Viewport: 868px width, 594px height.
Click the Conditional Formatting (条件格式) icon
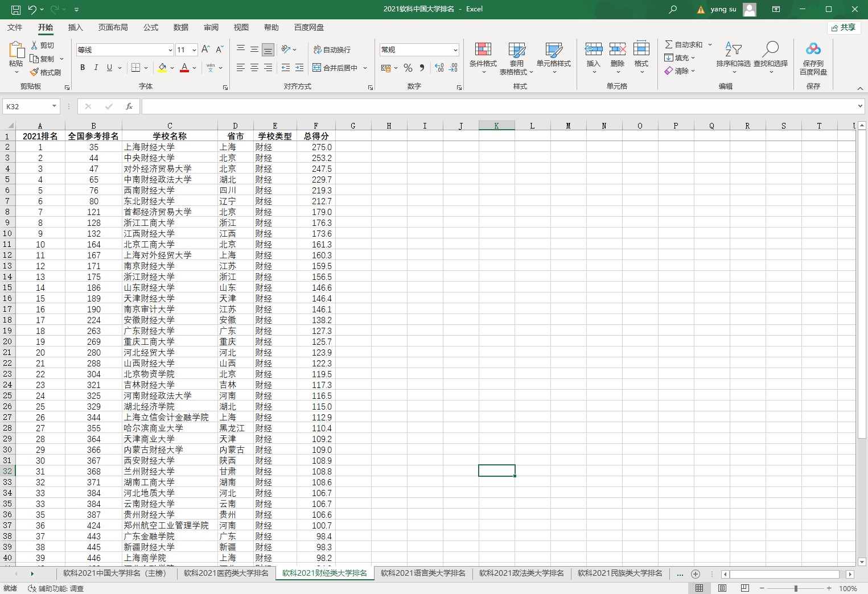pos(483,51)
